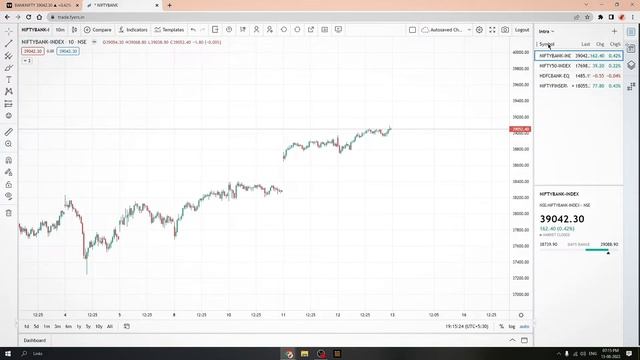Viewport: 640px width, 360px height.
Task: Click the trash remove drawings icon
Action: [x=9, y=213]
